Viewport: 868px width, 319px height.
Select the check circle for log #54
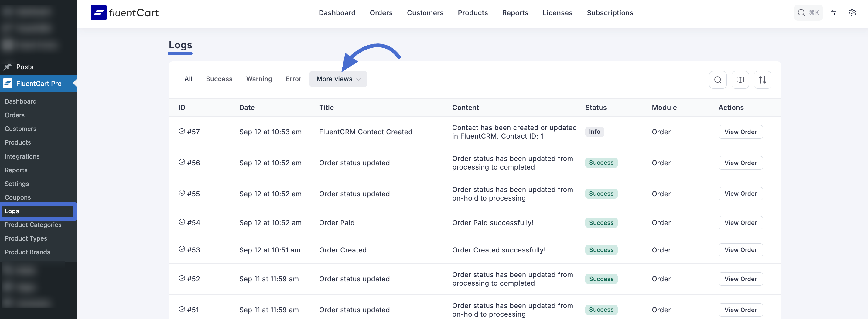tap(182, 222)
